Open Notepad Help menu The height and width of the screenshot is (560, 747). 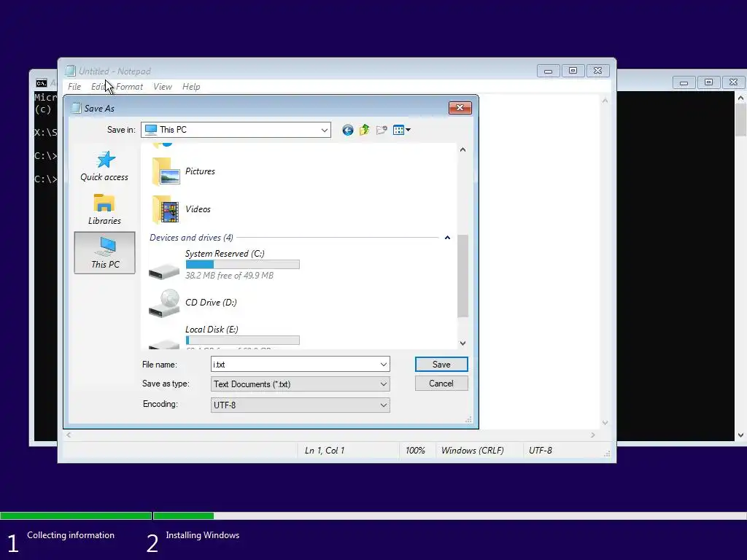click(191, 87)
